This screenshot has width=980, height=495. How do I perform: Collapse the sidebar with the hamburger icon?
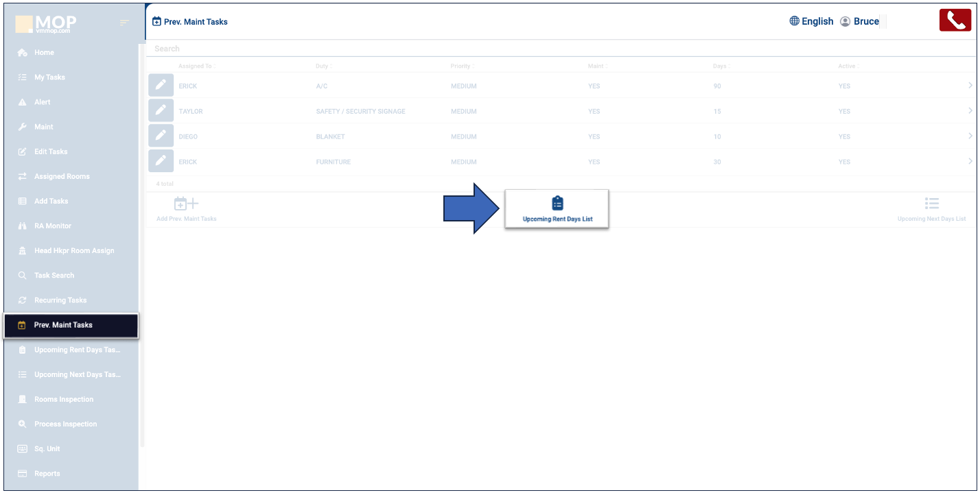pyautogui.click(x=124, y=23)
